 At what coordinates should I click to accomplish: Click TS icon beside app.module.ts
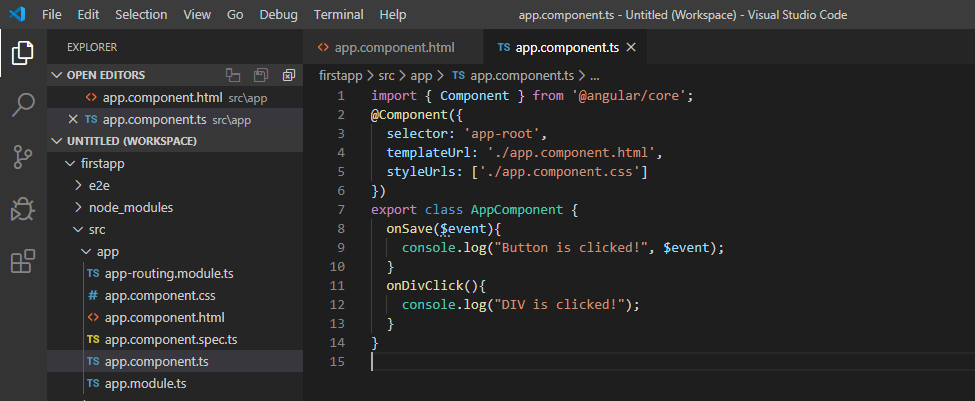click(93, 384)
